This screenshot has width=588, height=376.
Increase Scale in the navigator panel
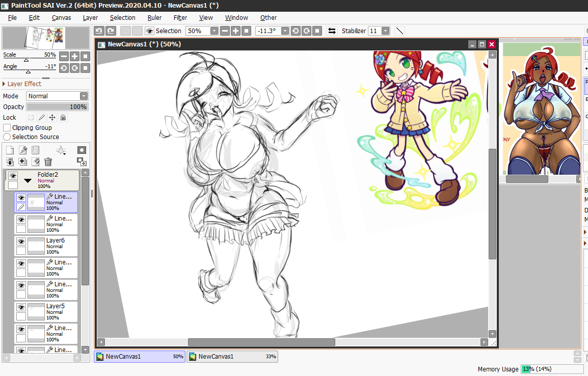74,56
